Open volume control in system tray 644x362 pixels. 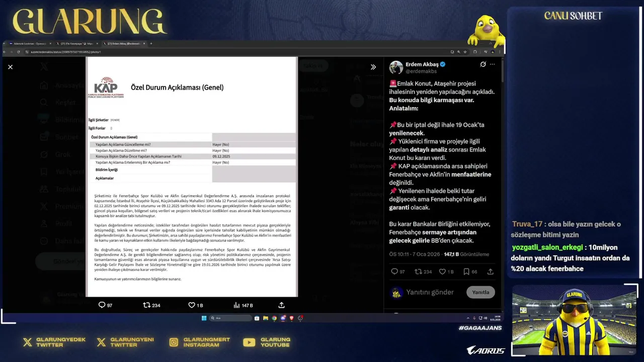[x=486, y=318]
